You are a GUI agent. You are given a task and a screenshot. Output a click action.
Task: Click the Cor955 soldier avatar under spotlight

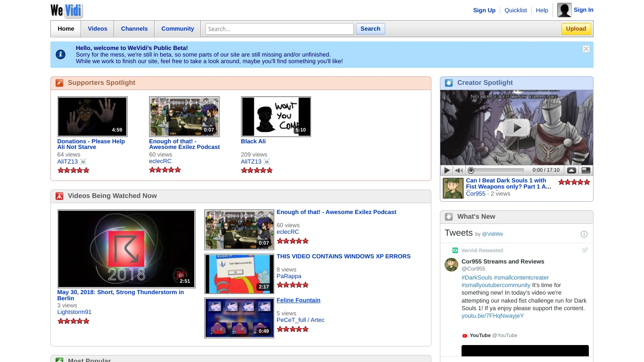(x=453, y=188)
